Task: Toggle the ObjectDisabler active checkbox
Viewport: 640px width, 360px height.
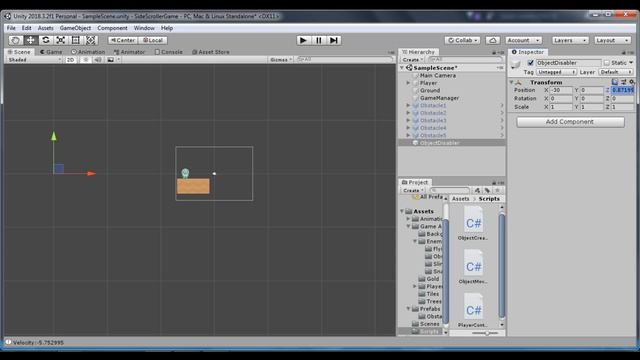Action: (x=530, y=62)
